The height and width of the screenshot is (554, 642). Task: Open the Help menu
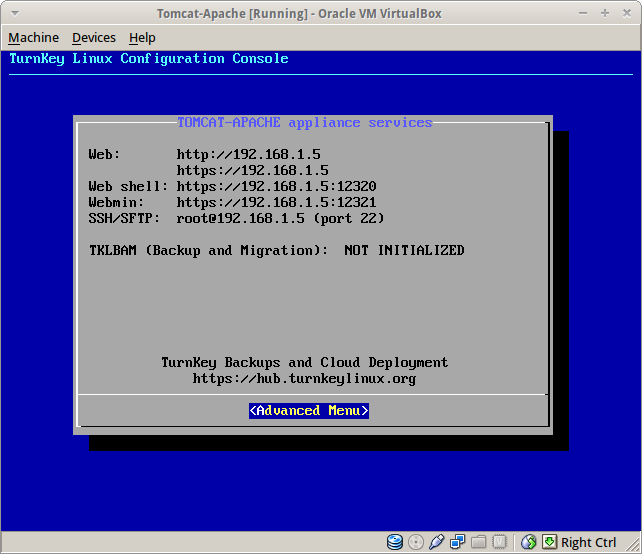[142, 38]
